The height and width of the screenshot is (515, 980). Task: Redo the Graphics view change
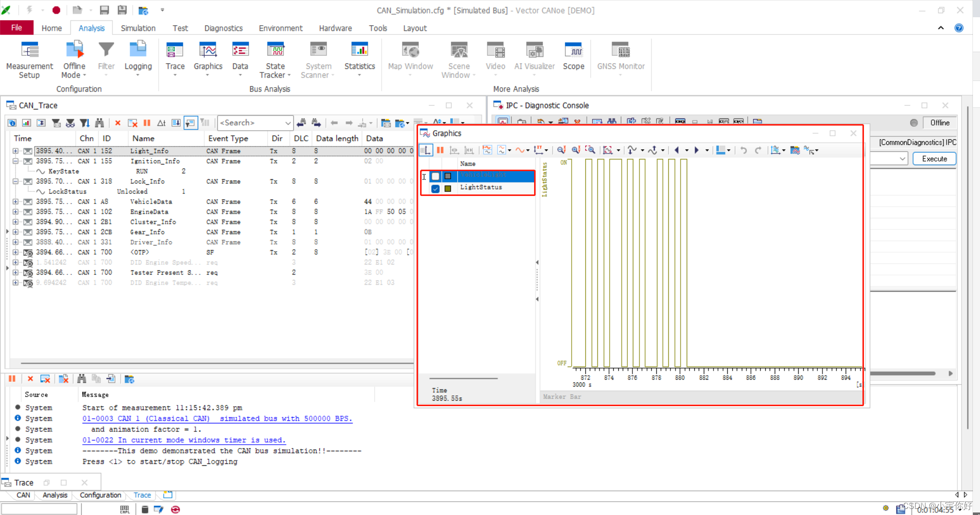click(x=758, y=150)
